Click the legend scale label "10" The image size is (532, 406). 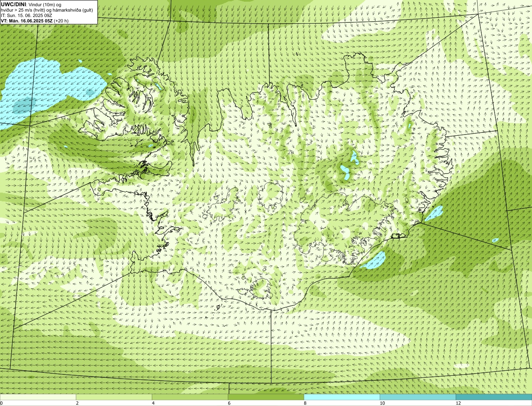point(382,403)
